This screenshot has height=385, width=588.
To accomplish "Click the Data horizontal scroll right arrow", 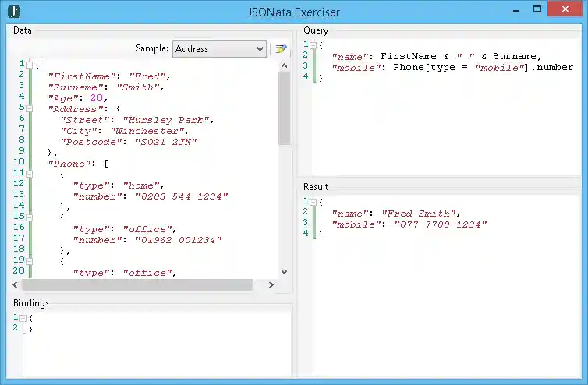I will (271, 285).
